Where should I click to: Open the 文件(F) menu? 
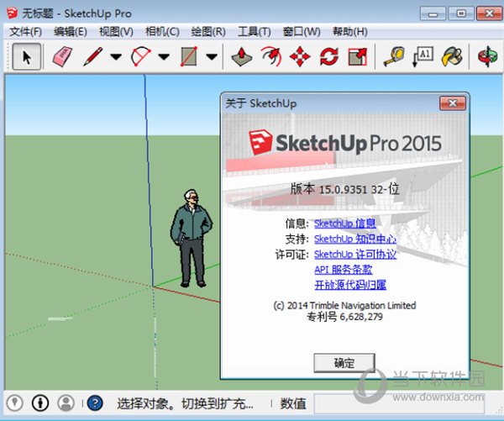[26, 32]
